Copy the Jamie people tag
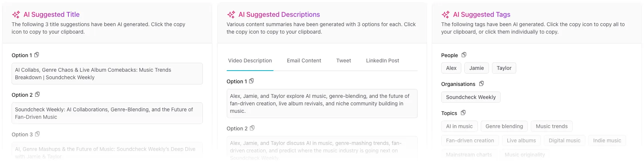644x164 pixels. [476, 68]
